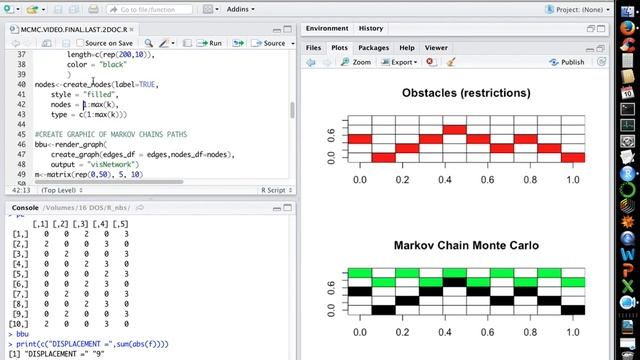Click the Find/Replace magnifier in the editor toolbar
640x360 pixels.
(149, 43)
